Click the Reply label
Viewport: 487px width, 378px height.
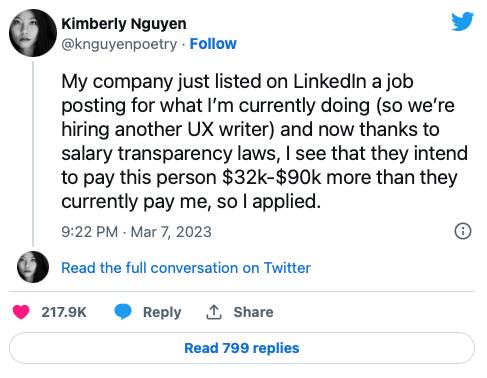(x=162, y=313)
